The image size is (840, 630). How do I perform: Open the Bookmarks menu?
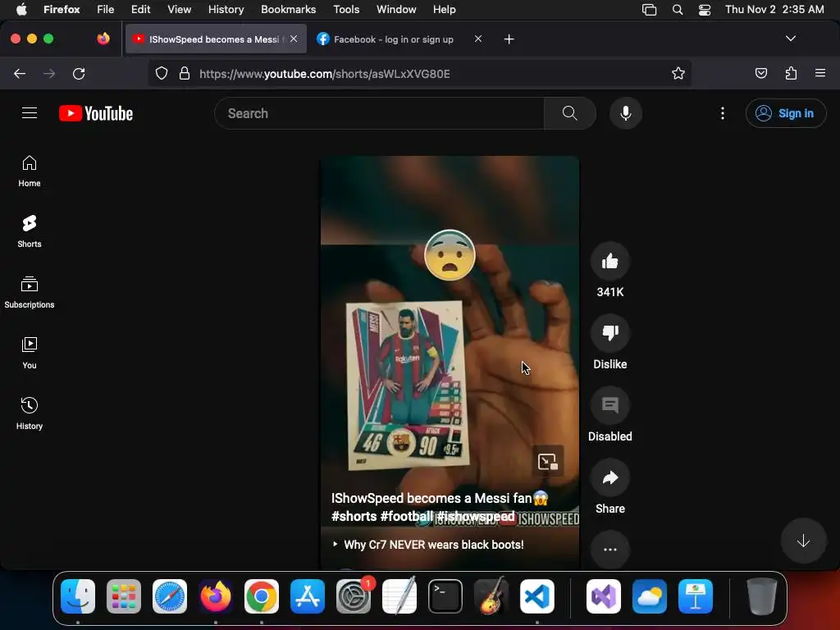[x=288, y=9]
